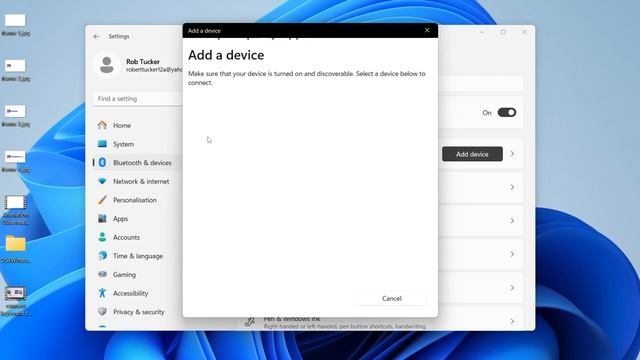The image size is (640, 360).
Task: Select System in the sidebar
Action: [x=123, y=144]
